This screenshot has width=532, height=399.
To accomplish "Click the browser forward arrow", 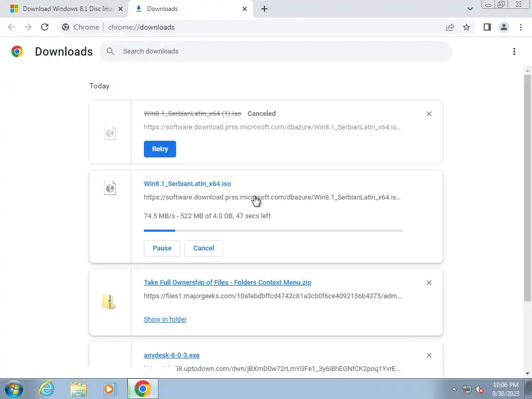I will (28, 27).
